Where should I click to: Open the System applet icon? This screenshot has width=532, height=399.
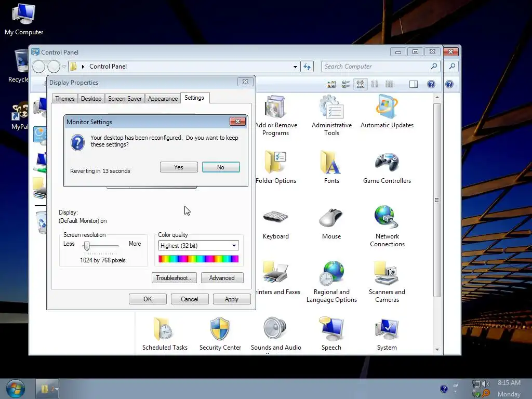[387, 334]
